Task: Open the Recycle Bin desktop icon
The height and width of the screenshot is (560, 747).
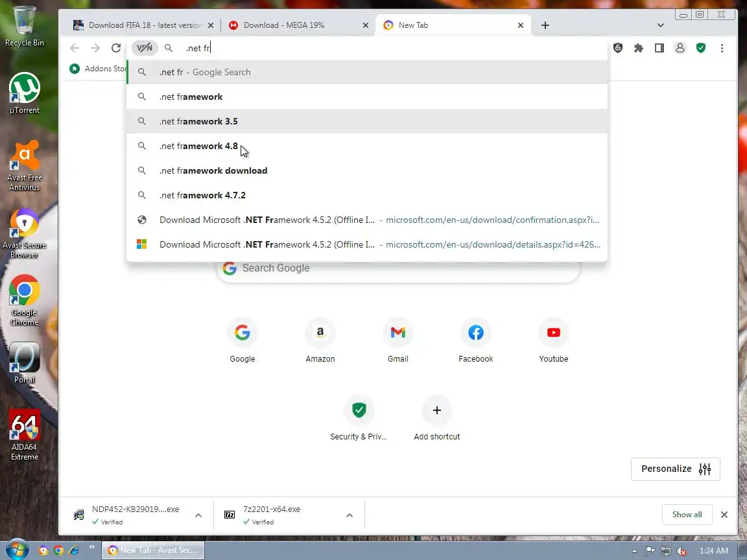Action: [x=24, y=26]
